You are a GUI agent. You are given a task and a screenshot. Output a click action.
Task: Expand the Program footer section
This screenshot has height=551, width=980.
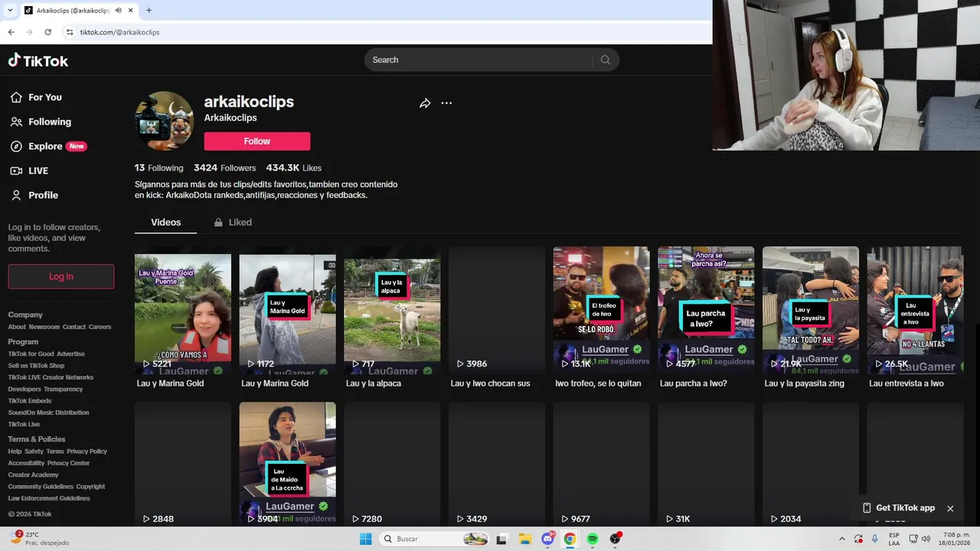pos(23,342)
